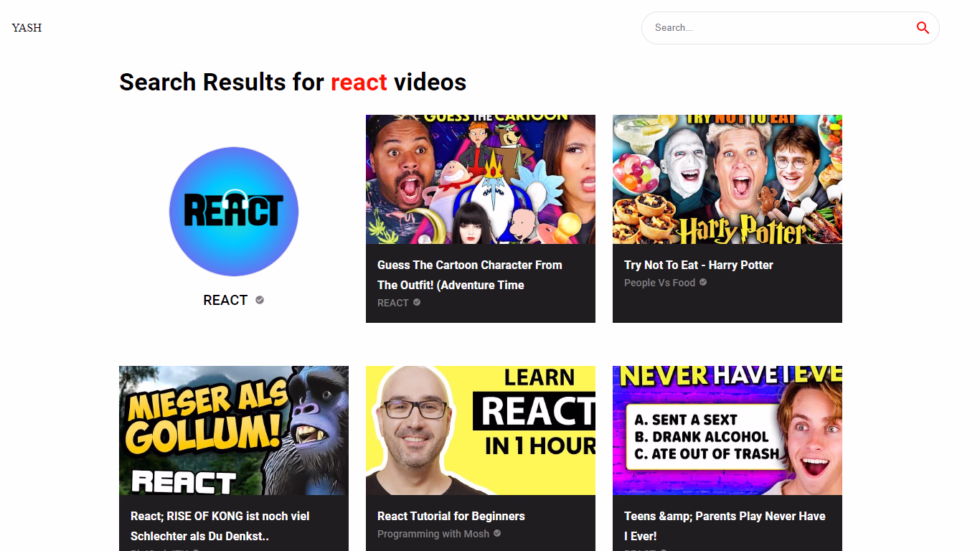This screenshot has width=980, height=551.
Task: Click Try Not To Eat - Harry Potter title
Action: pyautogui.click(x=699, y=265)
